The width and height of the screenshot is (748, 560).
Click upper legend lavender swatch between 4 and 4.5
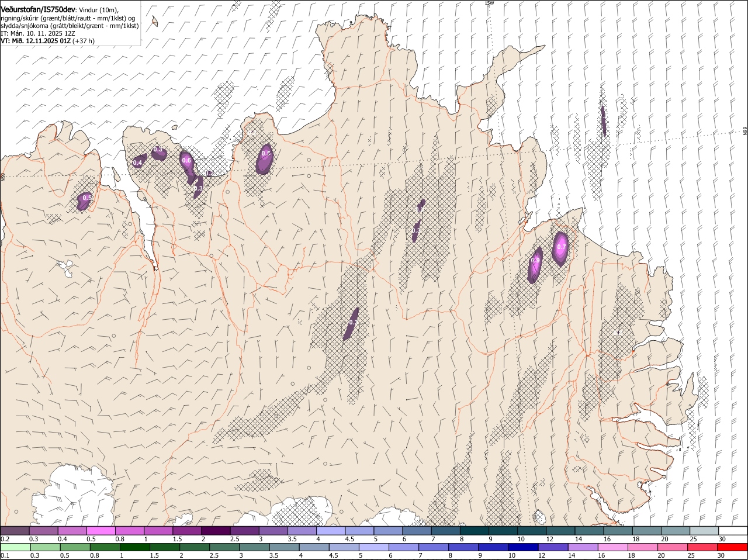331,530
